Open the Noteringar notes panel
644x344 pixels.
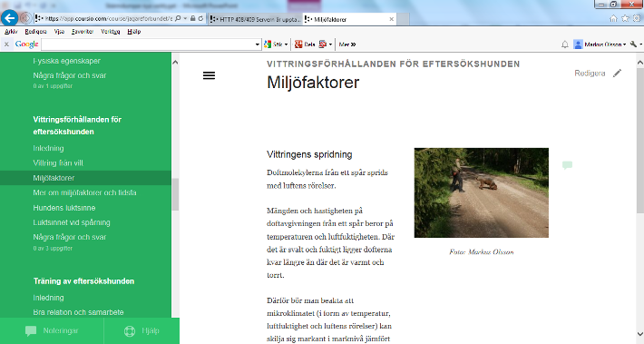click(x=52, y=331)
